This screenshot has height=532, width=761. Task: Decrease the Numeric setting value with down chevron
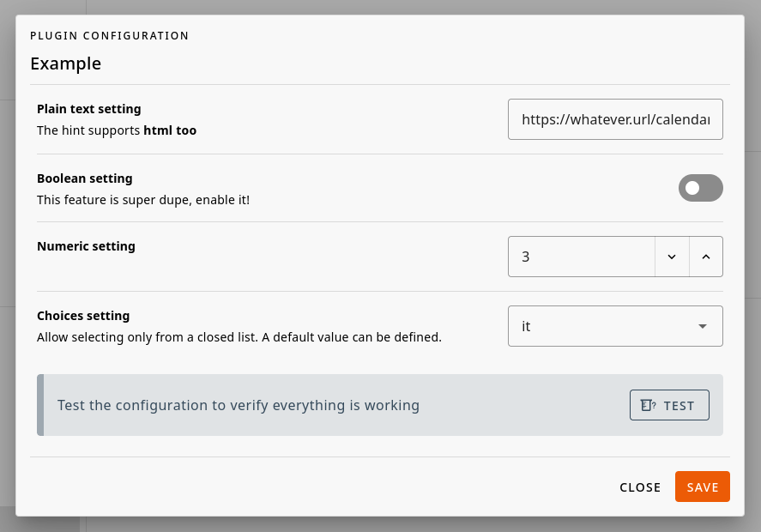click(x=672, y=257)
